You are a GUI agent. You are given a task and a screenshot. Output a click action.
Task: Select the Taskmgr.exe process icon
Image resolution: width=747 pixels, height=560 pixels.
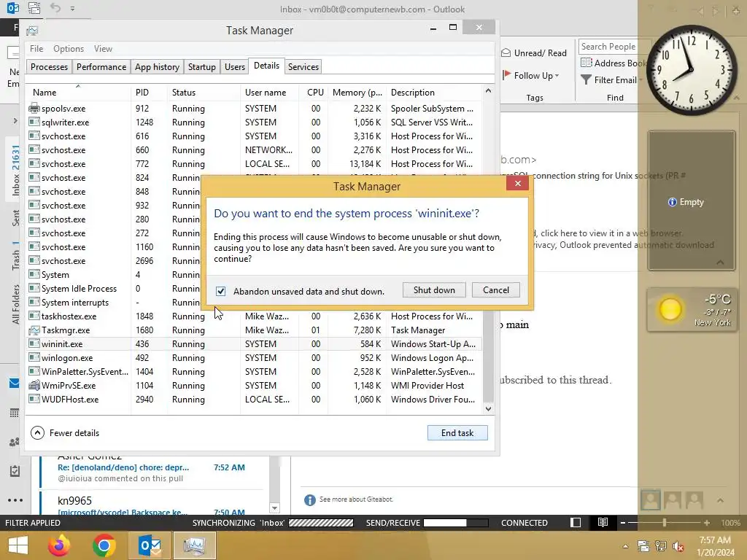[x=34, y=330]
